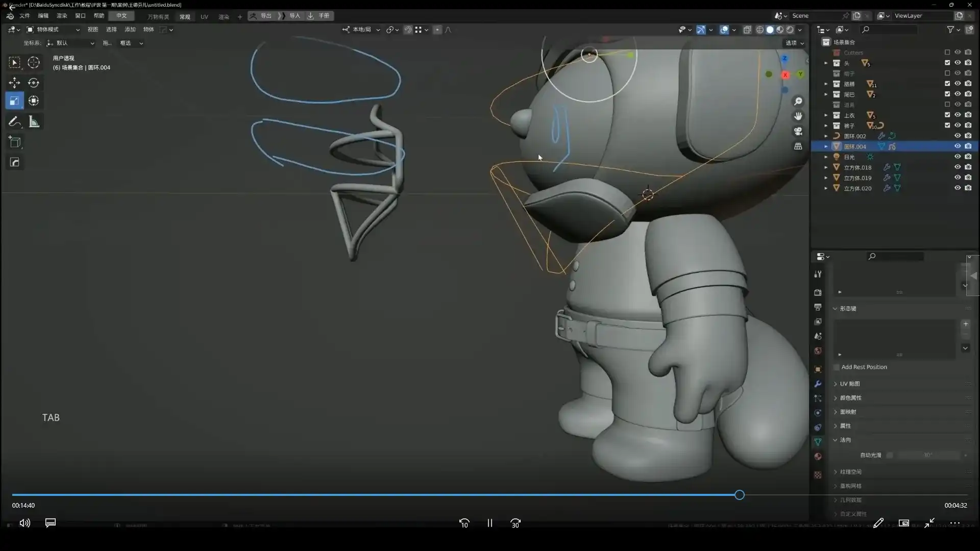
Task: Open the 添加 menu in viewport header
Action: [x=130, y=30]
